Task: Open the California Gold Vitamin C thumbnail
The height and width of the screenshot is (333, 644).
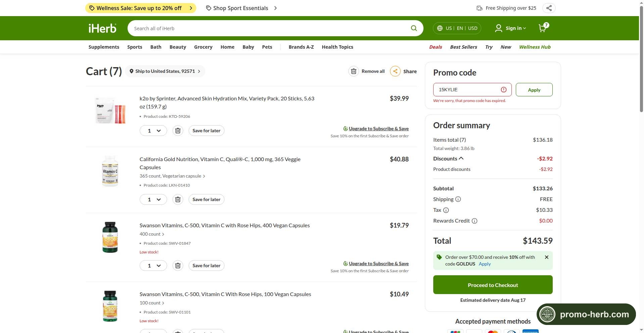Action: pyautogui.click(x=110, y=171)
